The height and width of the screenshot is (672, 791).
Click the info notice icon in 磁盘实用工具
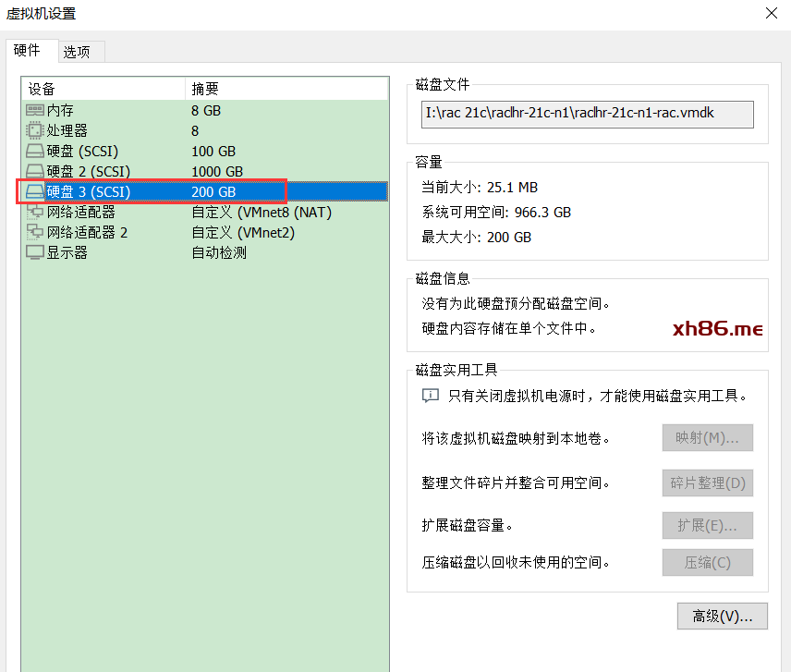click(x=431, y=396)
